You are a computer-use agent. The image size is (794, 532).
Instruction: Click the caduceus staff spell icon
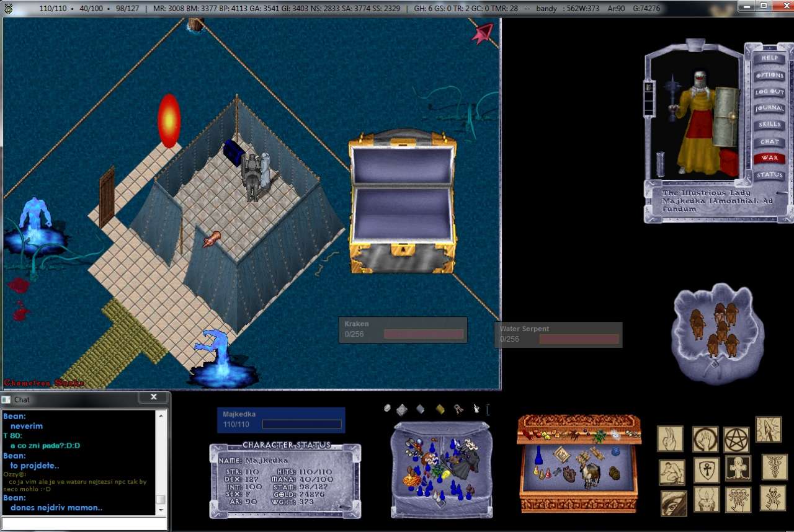774,466
